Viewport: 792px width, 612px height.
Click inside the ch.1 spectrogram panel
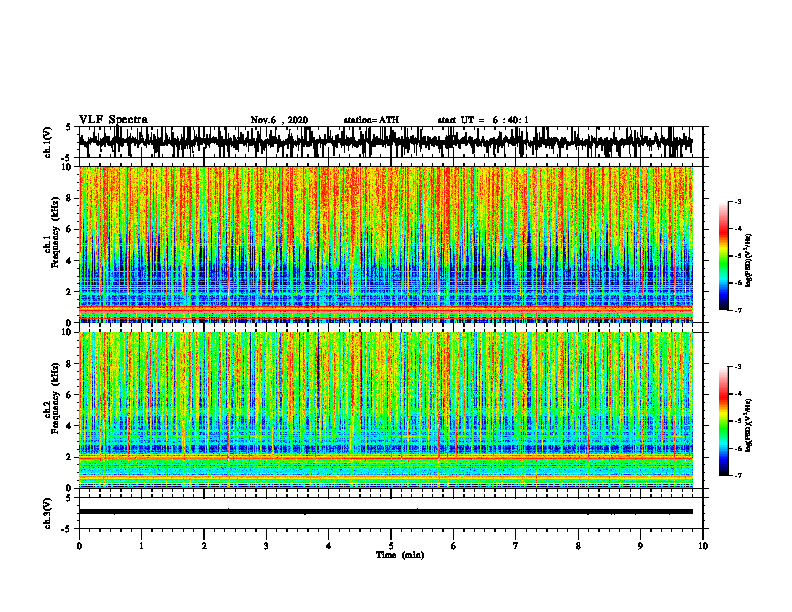coord(385,244)
